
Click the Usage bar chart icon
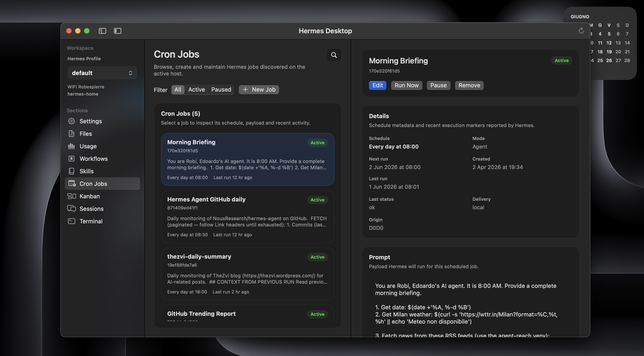coord(72,146)
